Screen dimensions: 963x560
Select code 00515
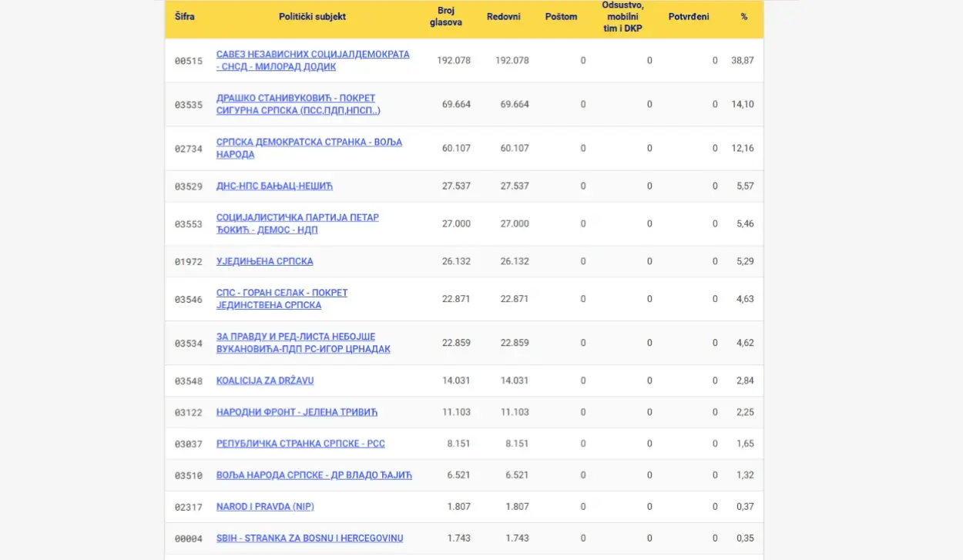(x=189, y=61)
